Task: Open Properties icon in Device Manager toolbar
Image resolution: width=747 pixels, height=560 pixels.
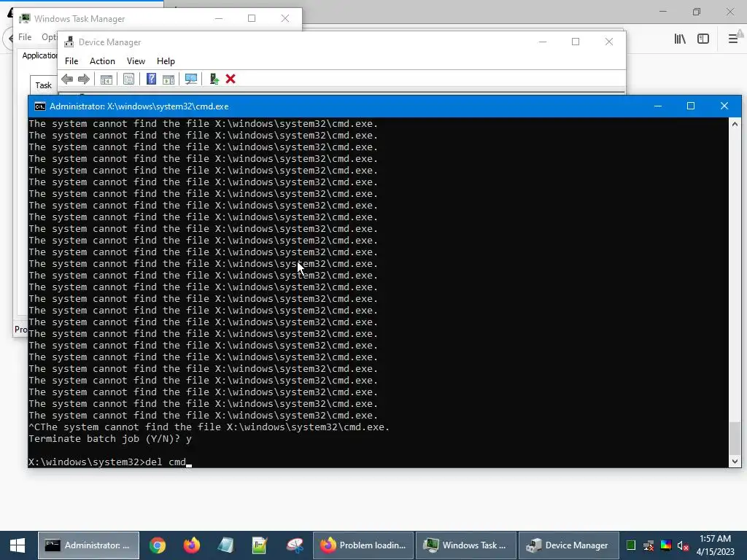Action: (x=128, y=79)
